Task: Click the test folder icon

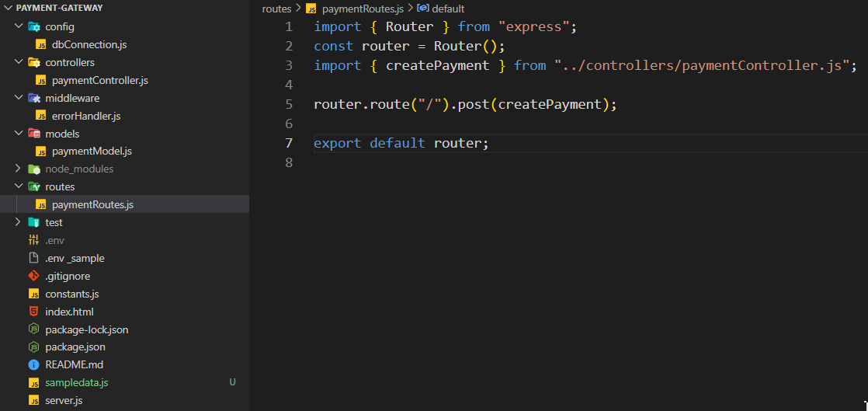Action: click(33, 222)
